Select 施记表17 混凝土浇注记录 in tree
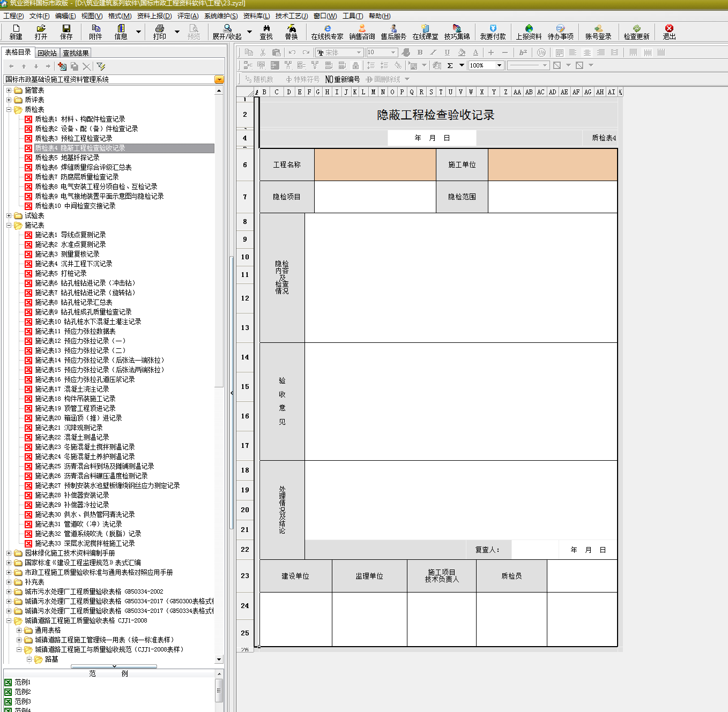The image size is (728, 712). 72,389
